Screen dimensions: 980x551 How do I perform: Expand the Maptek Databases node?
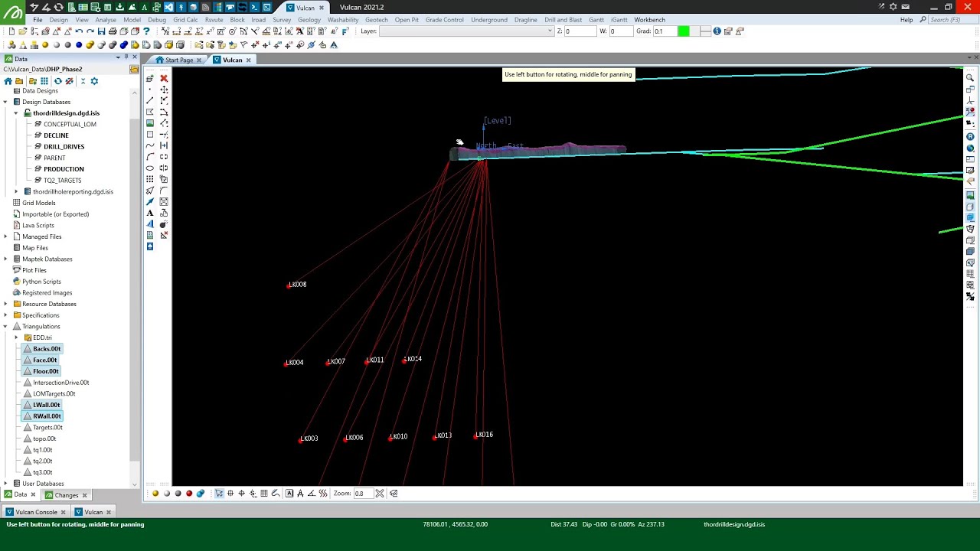5,259
